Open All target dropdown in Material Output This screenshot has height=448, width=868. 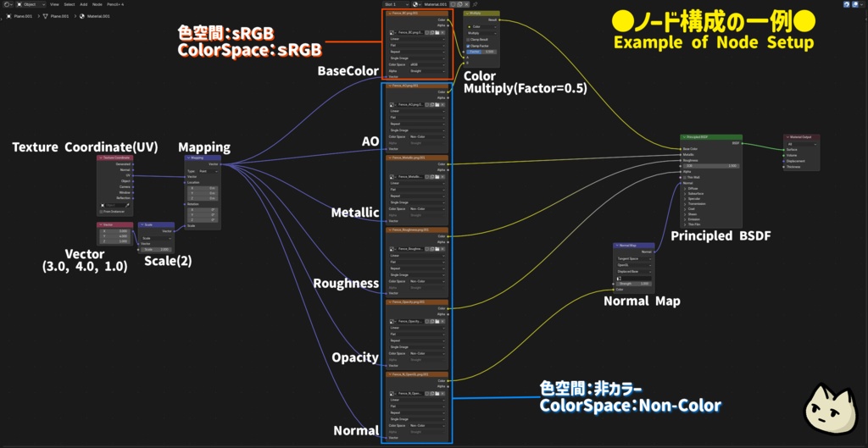tap(802, 144)
